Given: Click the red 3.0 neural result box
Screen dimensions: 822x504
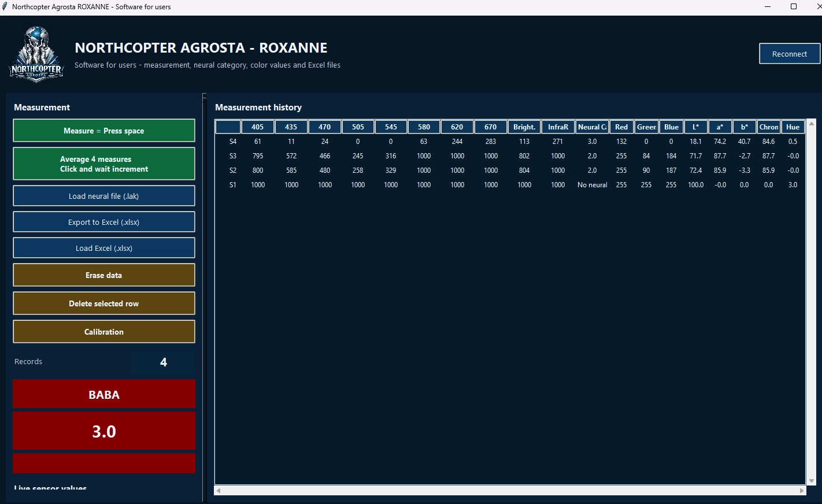Looking at the screenshot, I should pos(104,431).
